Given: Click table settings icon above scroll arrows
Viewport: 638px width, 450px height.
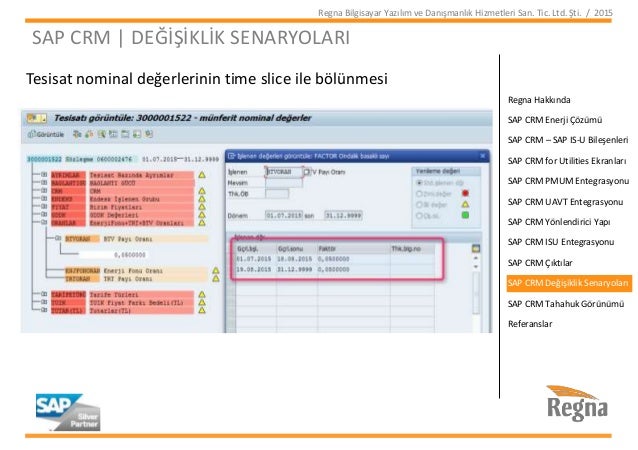Looking at the screenshot, I should pyautogui.click(x=476, y=248).
